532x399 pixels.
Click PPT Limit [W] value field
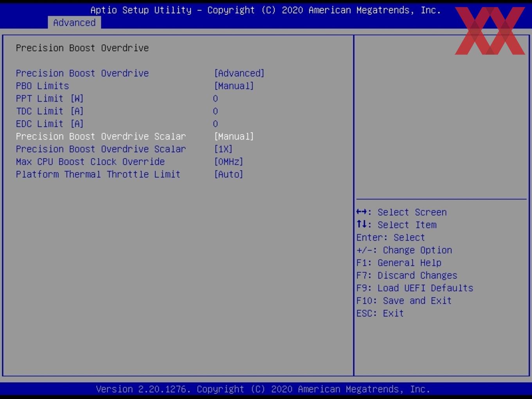coord(215,99)
